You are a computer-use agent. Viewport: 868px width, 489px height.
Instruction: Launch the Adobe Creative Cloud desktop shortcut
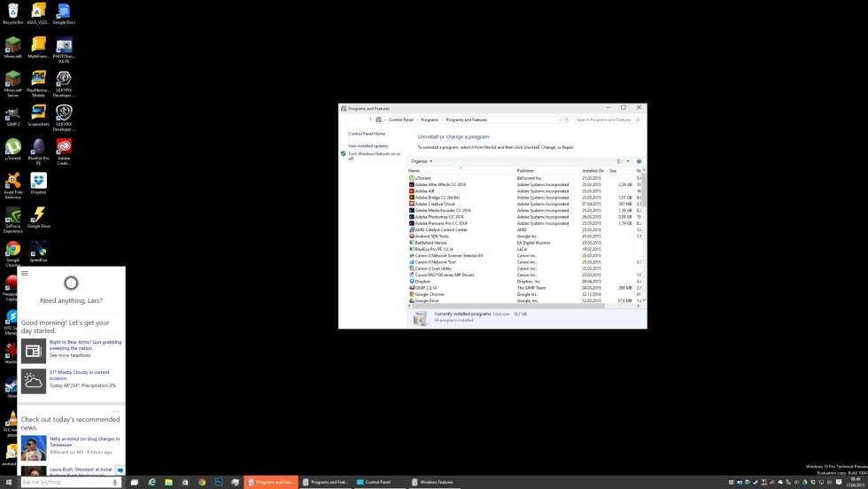(64, 151)
